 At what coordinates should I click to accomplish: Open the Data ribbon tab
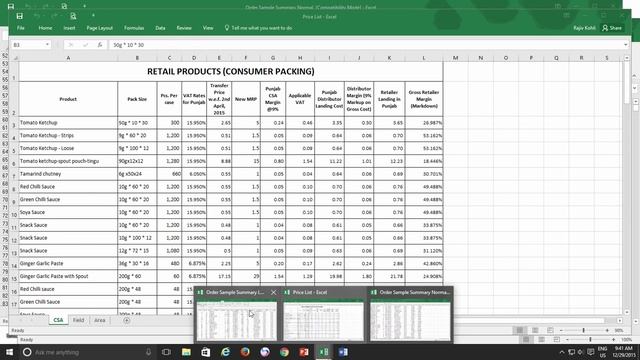(x=160, y=28)
